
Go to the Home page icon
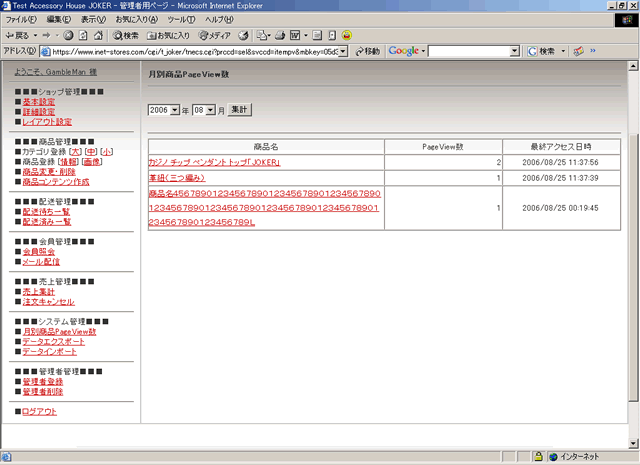click(x=98, y=35)
